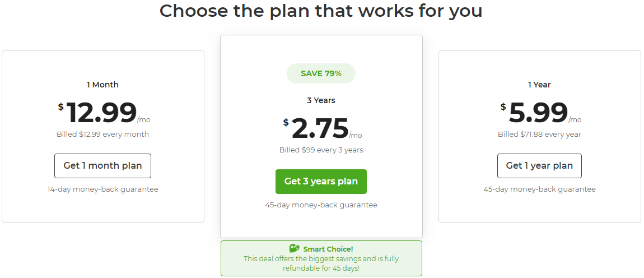Viewport: 644px width, 278px height.
Task: Click the green ghost icon by Smart Choice
Action: pyautogui.click(x=295, y=248)
